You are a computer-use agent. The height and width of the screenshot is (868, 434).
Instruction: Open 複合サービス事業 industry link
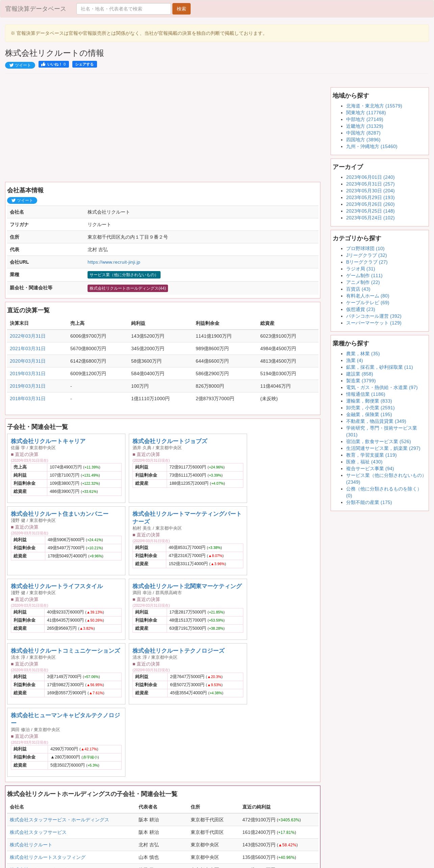pyautogui.click(x=370, y=468)
